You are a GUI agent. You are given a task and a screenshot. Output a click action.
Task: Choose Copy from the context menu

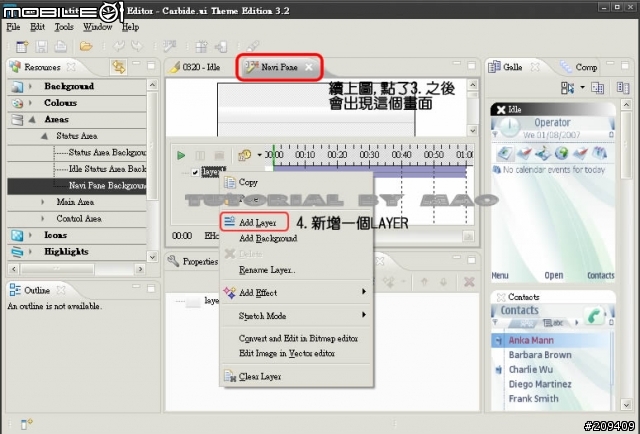click(x=296, y=182)
